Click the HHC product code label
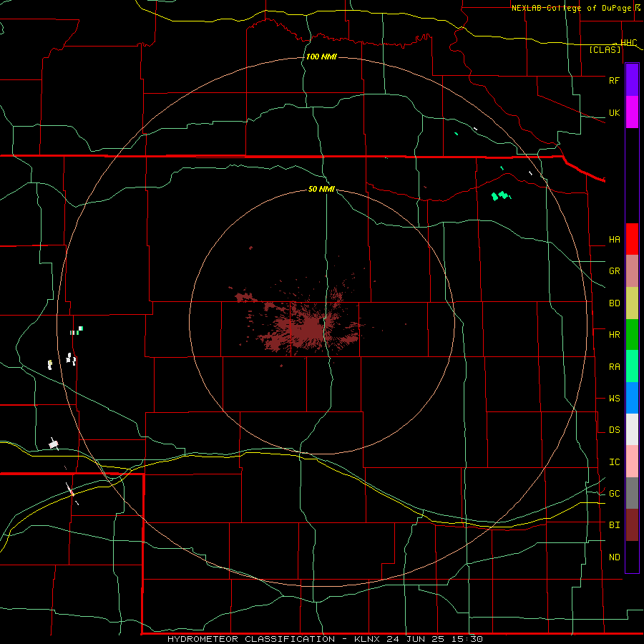This screenshot has width=644, height=644. (x=628, y=43)
